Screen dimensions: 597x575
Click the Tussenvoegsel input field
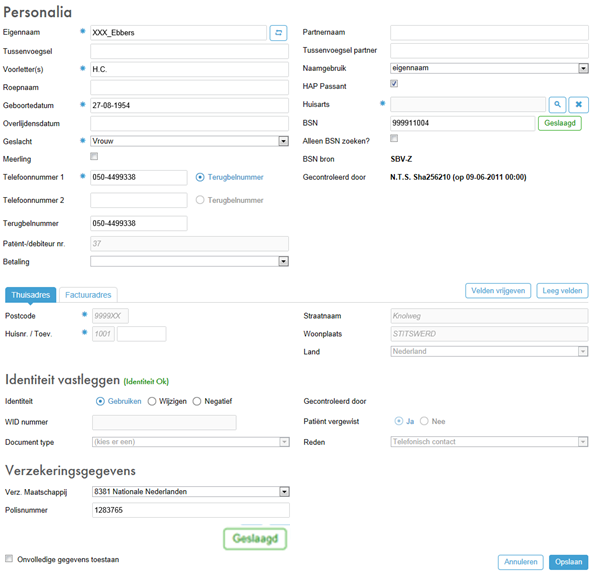(x=189, y=51)
